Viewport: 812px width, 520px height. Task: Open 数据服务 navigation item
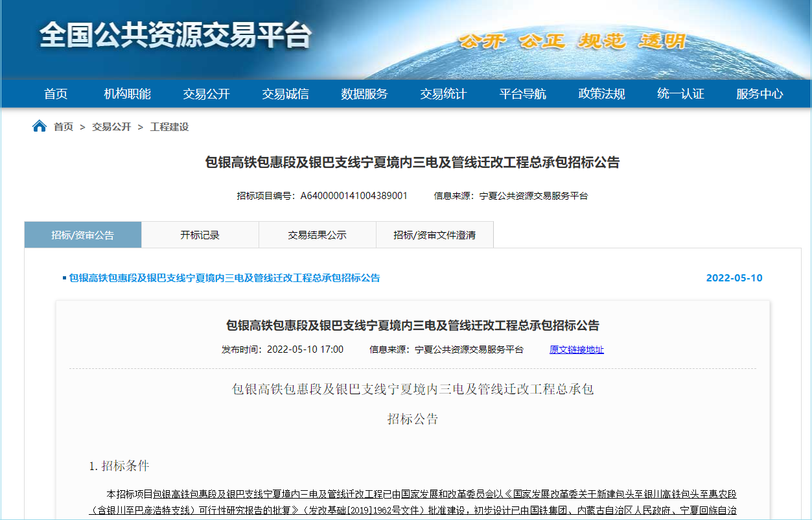(x=364, y=94)
